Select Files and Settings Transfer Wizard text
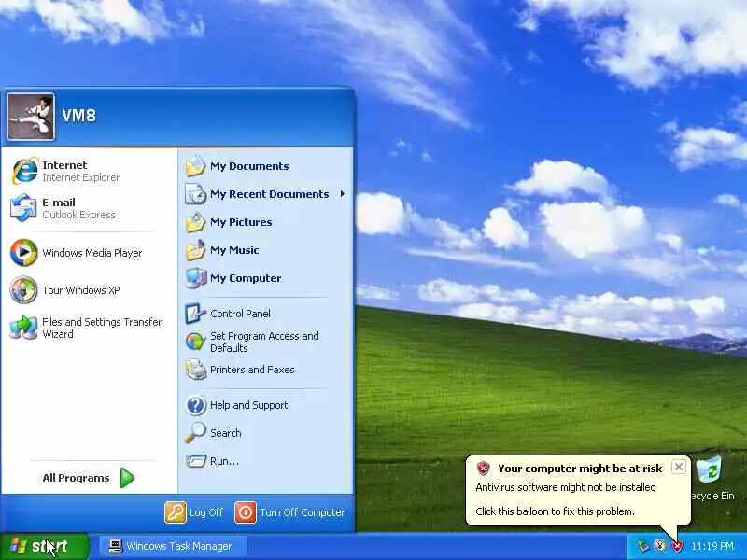Viewport: 747px width, 560px height. point(102,329)
